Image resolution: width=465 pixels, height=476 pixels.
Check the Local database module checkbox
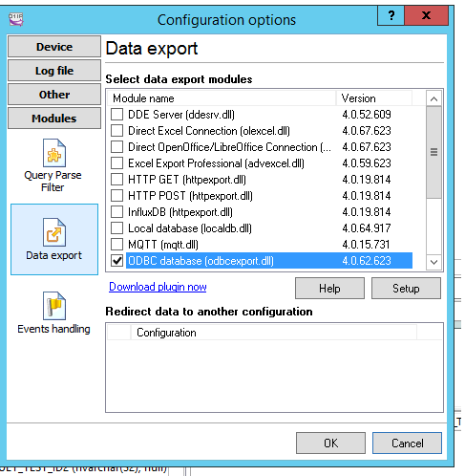click(x=116, y=228)
